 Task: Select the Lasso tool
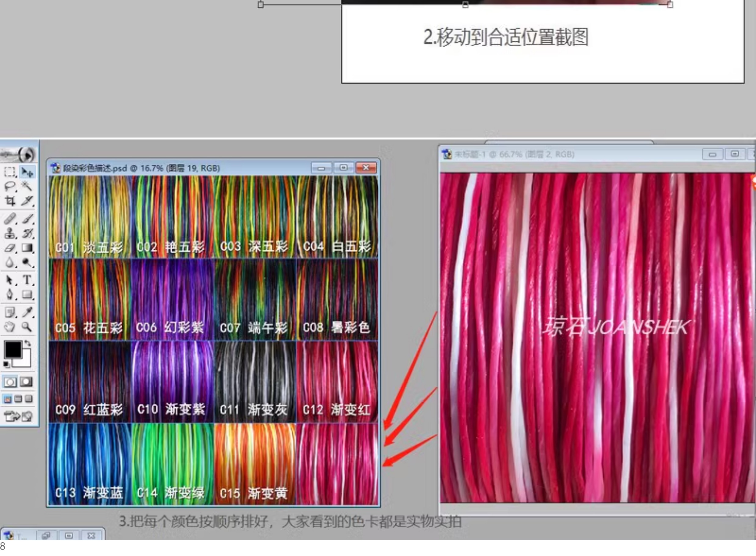9,187
